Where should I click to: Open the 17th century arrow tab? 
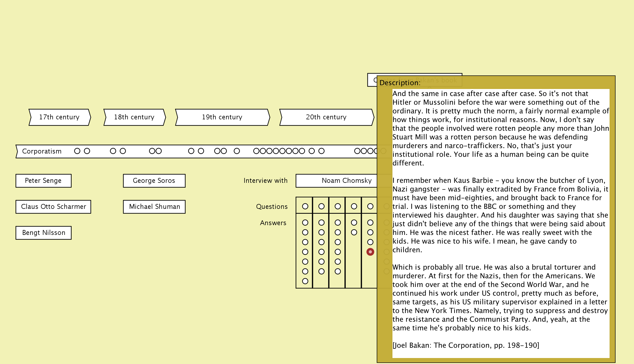pos(59,117)
